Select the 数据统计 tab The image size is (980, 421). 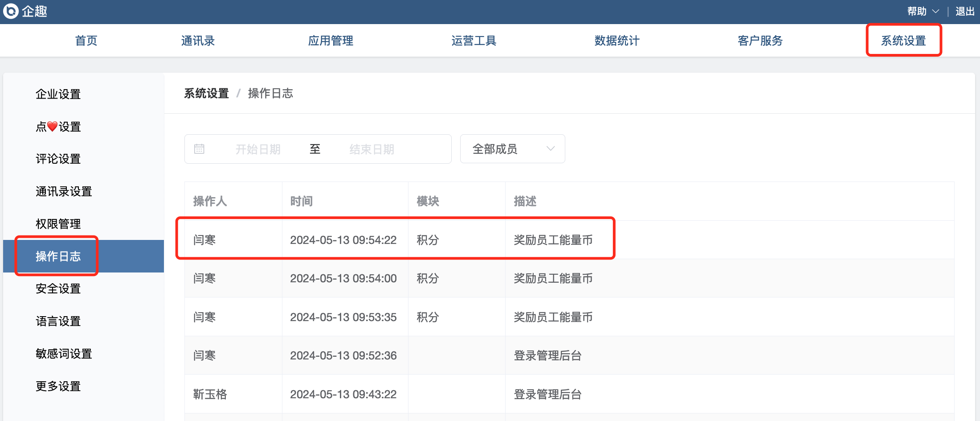tap(617, 41)
